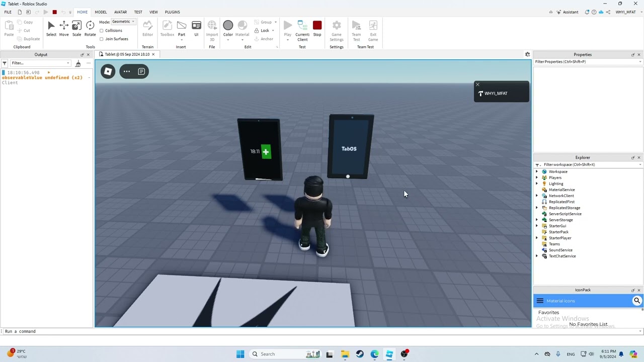The image size is (644, 362).
Task: Open Game Settings
Action: 337,31
